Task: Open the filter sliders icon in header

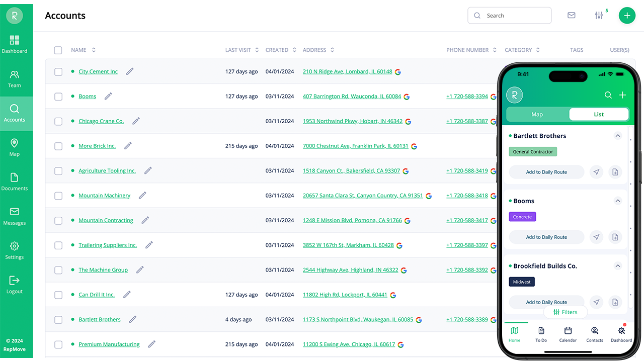Action: point(599,16)
